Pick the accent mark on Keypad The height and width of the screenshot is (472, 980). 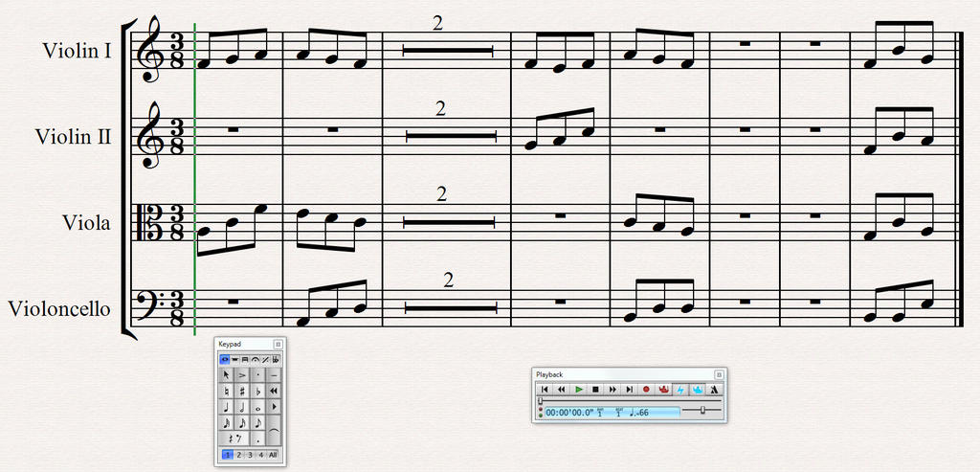click(x=242, y=375)
